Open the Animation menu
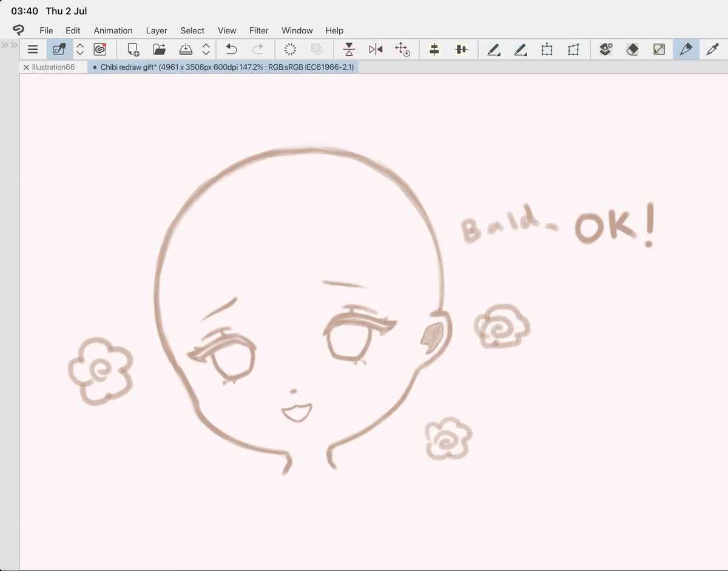The width and height of the screenshot is (728, 571). point(113,30)
